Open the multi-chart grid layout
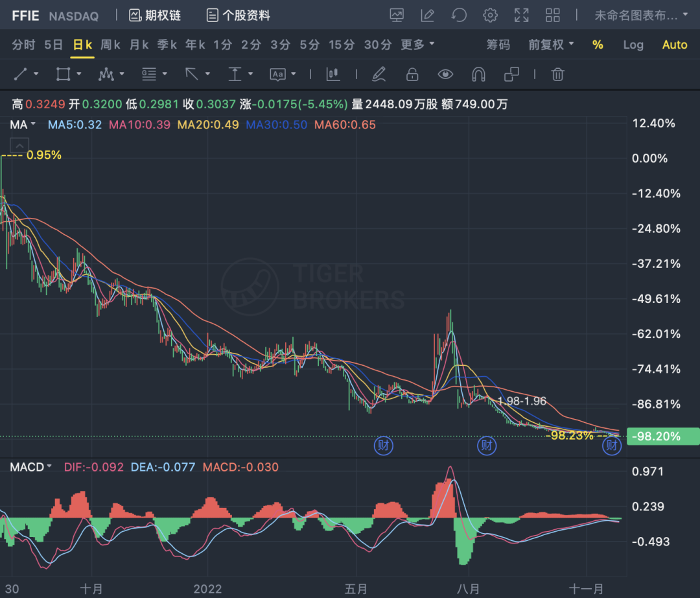Image resolution: width=700 pixels, height=598 pixels. 553,15
